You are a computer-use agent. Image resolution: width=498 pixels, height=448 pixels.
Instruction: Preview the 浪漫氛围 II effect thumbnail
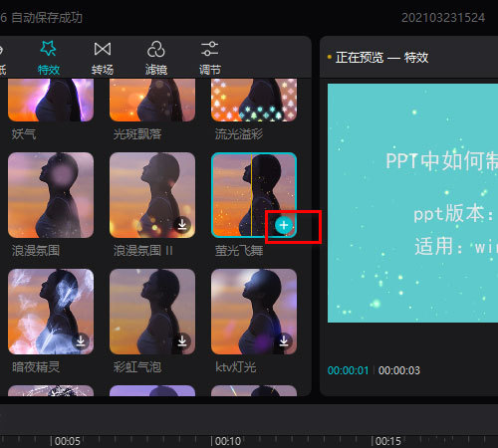click(x=152, y=195)
